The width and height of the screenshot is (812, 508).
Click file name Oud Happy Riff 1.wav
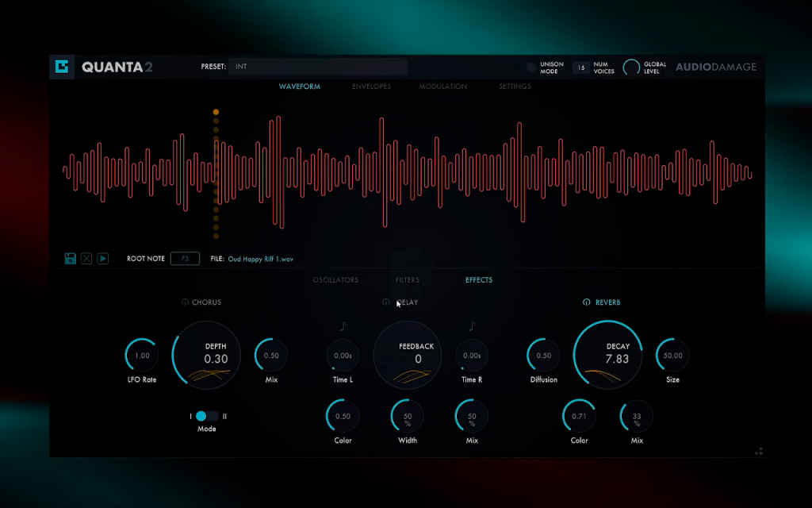260,259
